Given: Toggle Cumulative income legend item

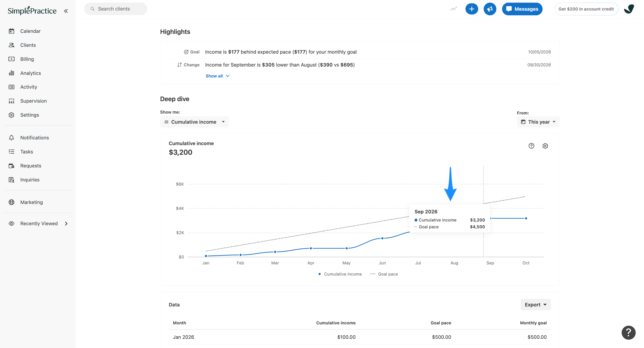Looking at the screenshot, I should pyautogui.click(x=340, y=274).
